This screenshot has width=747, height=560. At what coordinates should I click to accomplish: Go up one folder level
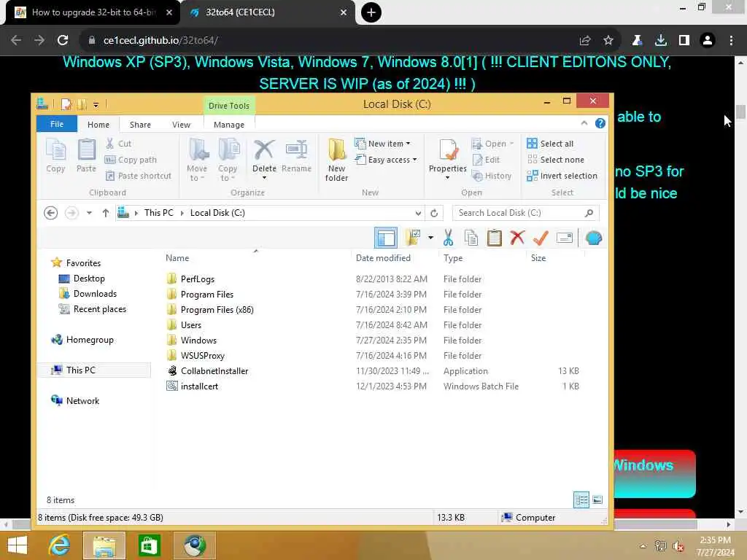coord(106,213)
